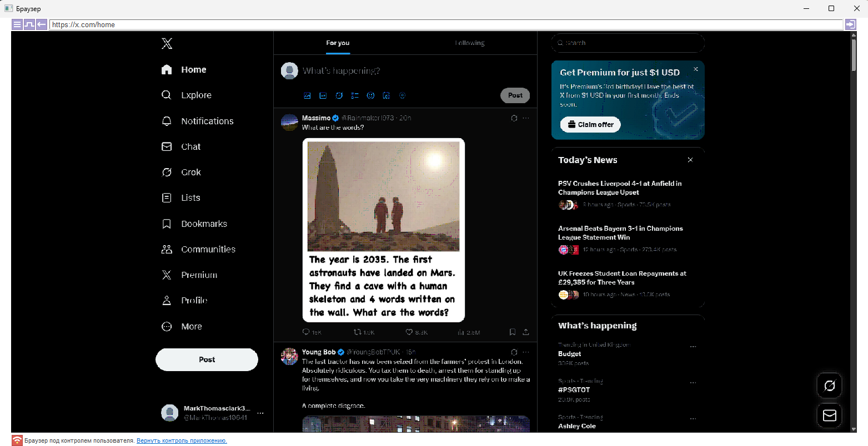Open the PSV Crushes Liverpool news story

pos(619,188)
